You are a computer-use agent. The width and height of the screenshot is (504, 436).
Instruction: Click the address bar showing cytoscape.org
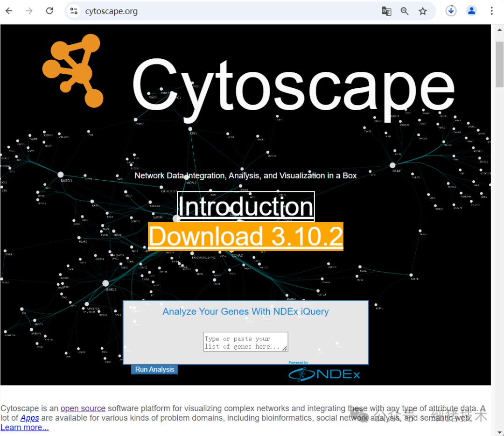coord(111,11)
